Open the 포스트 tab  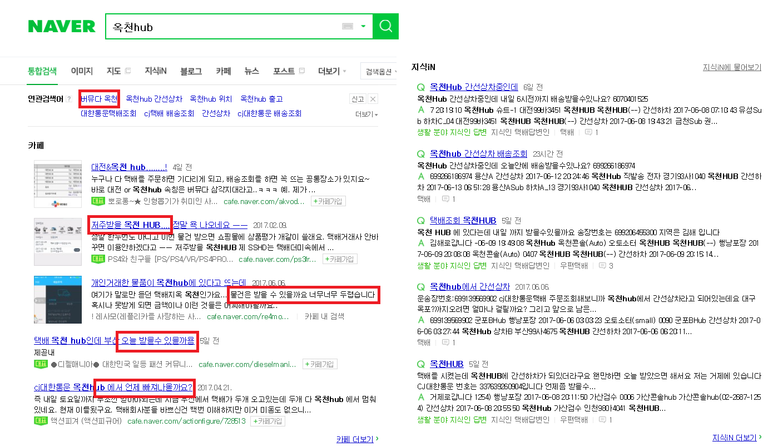[x=284, y=71]
